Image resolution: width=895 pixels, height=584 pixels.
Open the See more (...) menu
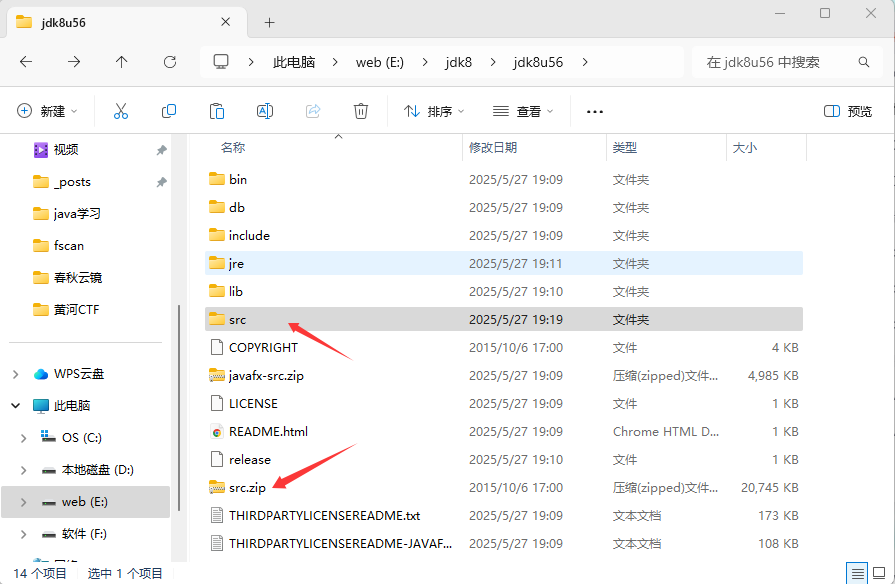[x=595, y=111]
